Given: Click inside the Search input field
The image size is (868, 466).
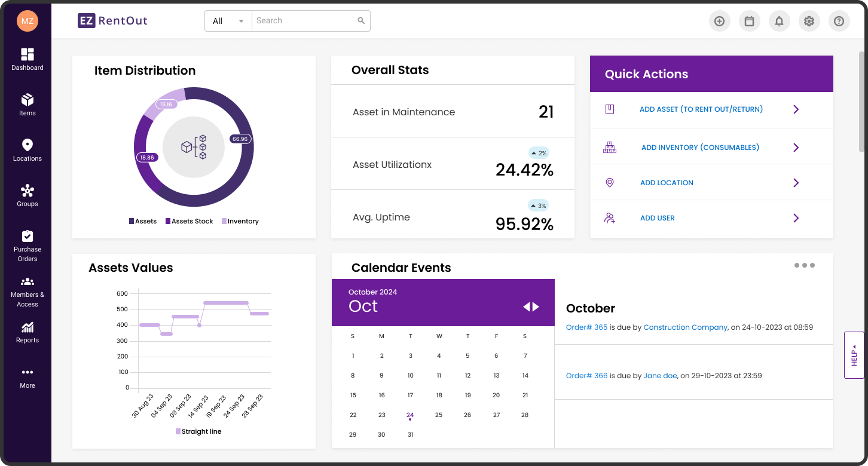Looking at the screenshot, I should click(x=304, y=21).
